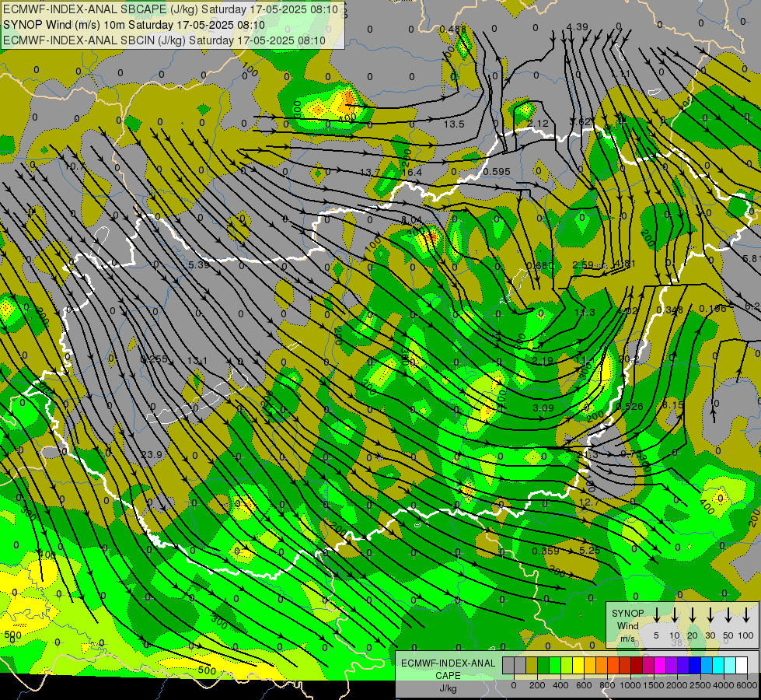
Task: Pick the dark green CAPE legend swatch
Action: [543, 666]
